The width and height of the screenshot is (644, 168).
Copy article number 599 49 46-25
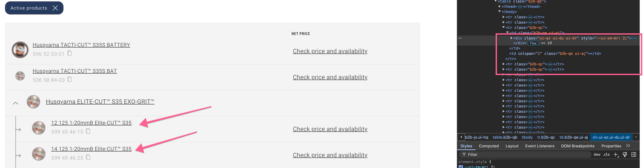pyautogui.click(x=88, y=157)
